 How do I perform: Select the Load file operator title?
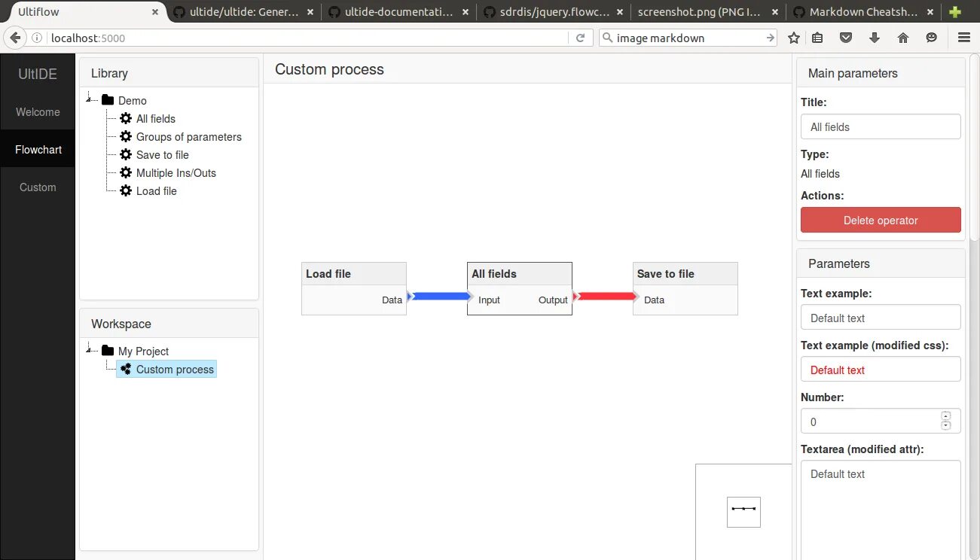pos(354,274)
